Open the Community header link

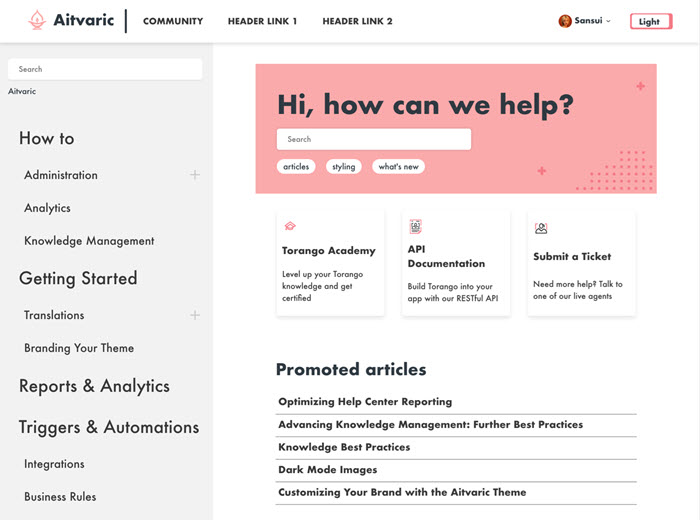click(173, 21)
